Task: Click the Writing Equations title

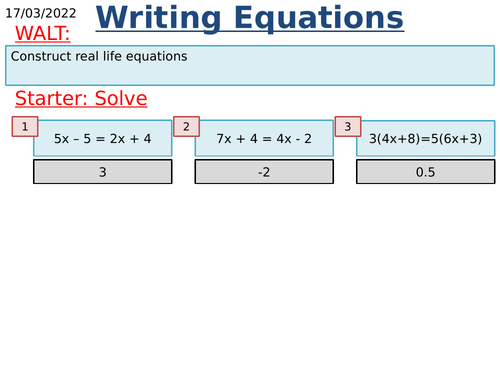Action: (x=250, y=18)
